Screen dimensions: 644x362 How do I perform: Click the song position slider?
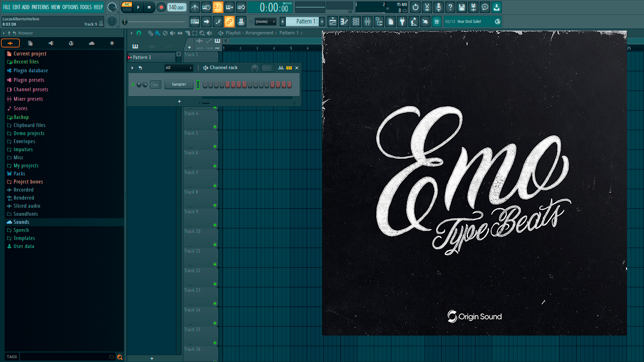[154, 22]
